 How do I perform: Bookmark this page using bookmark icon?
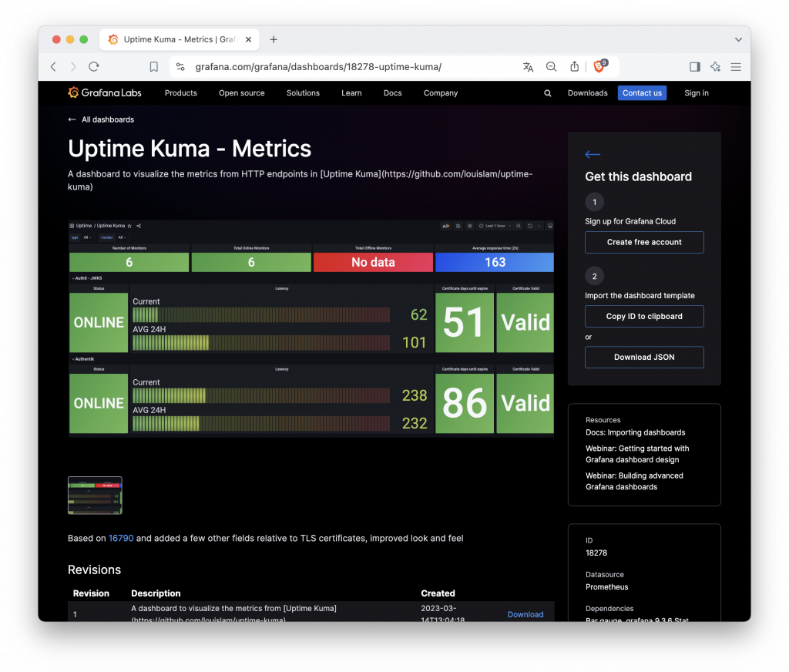(154, 66)
